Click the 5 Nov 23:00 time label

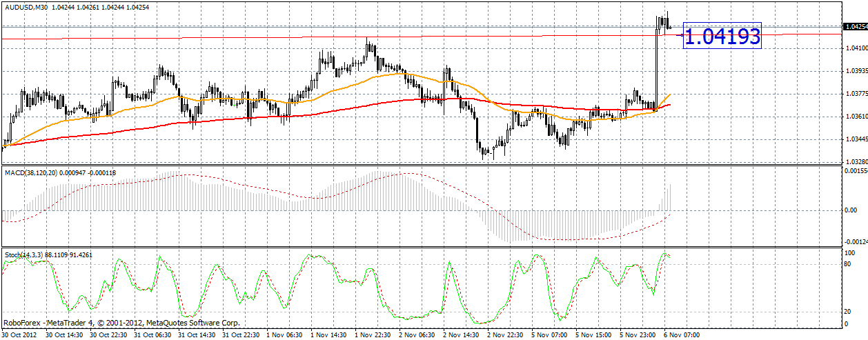point(637,334)
